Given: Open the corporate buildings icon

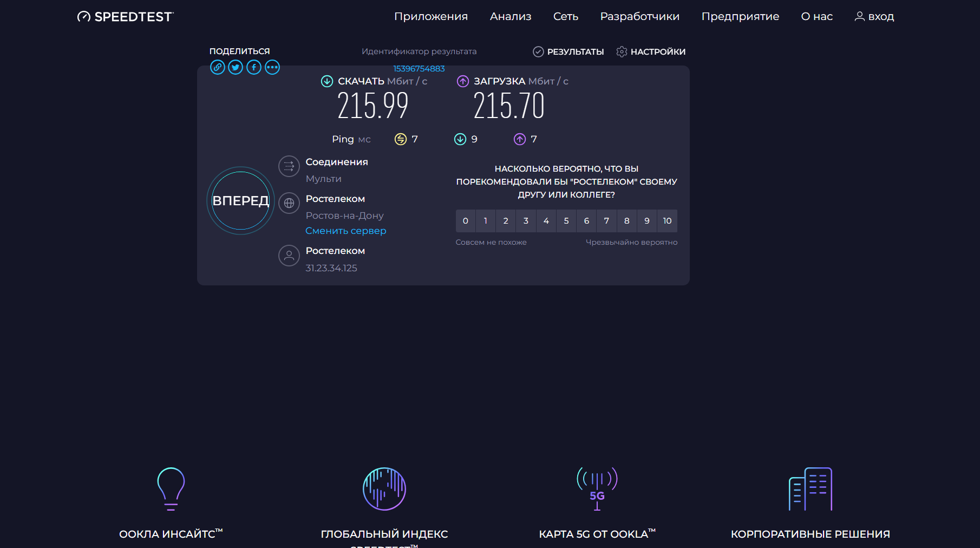Looking at the screenshot, I should point(811,489).
